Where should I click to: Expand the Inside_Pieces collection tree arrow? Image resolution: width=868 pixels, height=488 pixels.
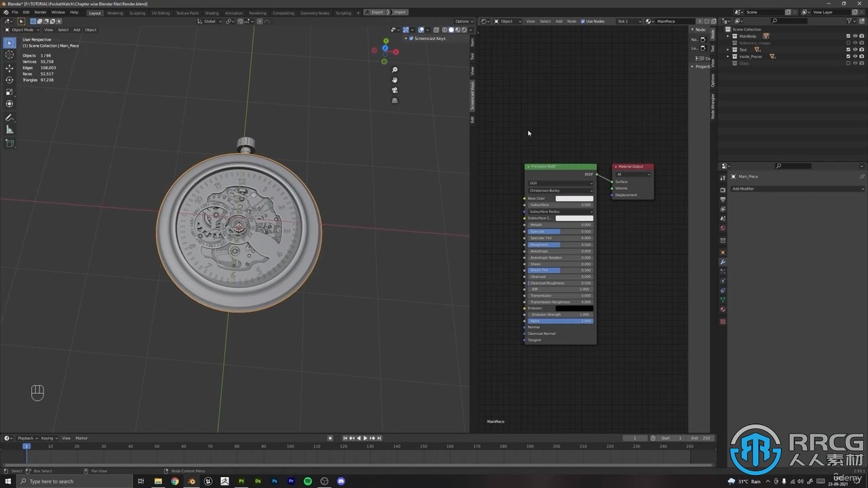point(728,56)
